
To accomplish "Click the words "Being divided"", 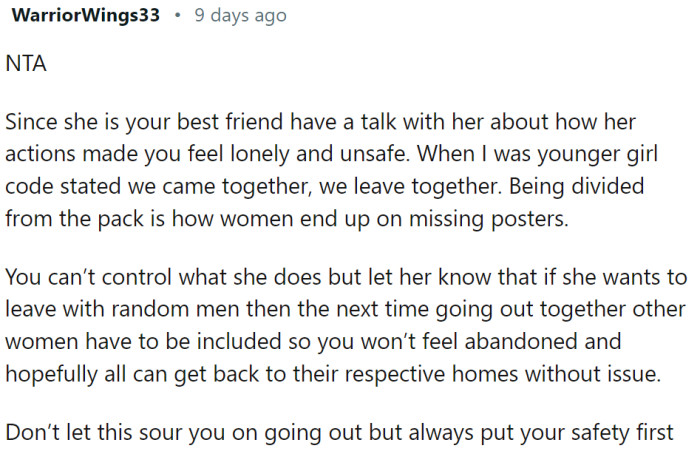I will 576,187.
